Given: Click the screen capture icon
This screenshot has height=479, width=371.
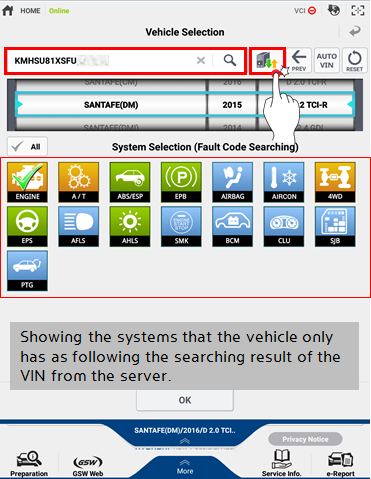Looking at the screenshot, I should (x=358, y=10).
